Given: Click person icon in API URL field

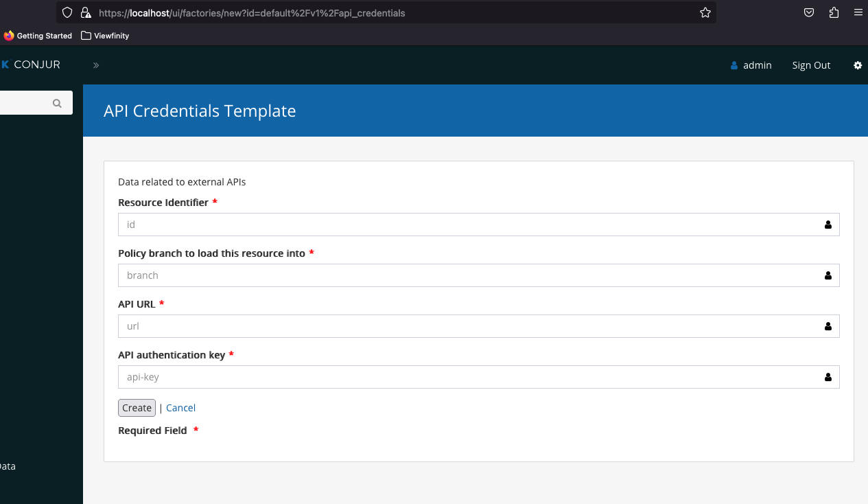Looking at the screenshot, I should click(828, 326).
